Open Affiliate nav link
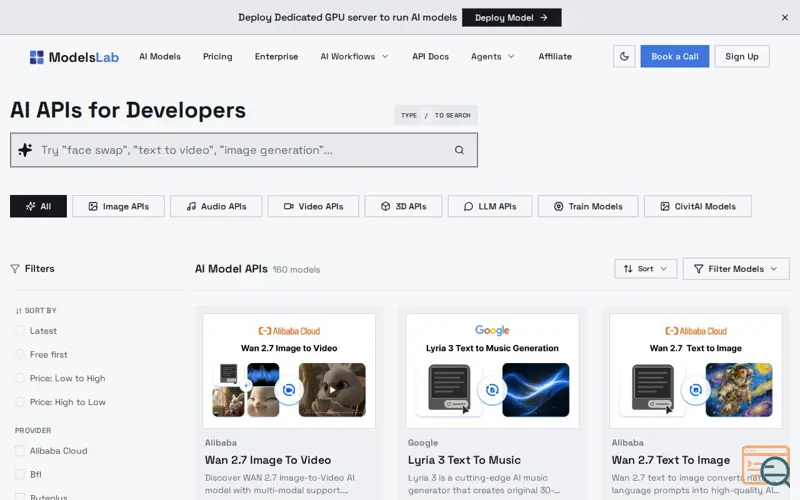 tap(555, 57)
